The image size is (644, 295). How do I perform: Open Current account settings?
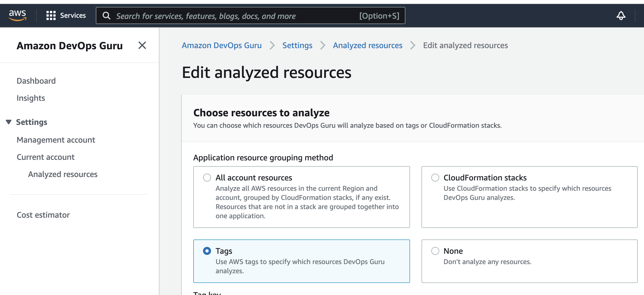[x=46, y=157]
